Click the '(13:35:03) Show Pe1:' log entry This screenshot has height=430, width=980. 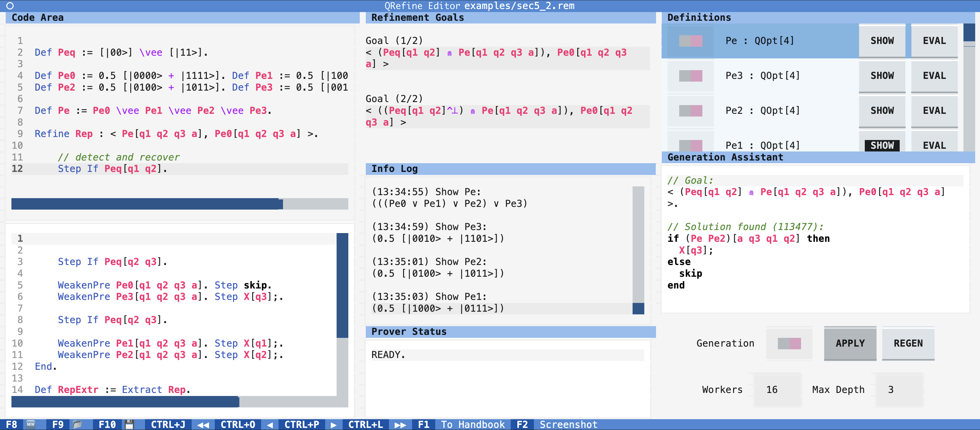[430, 297]
